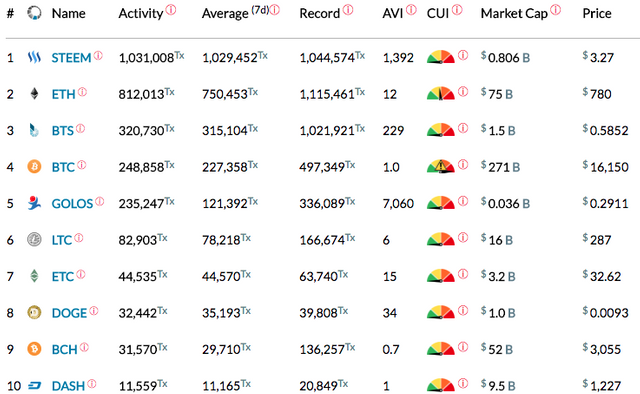Open info icon next to Market Cap header

(x=556, y=9)
